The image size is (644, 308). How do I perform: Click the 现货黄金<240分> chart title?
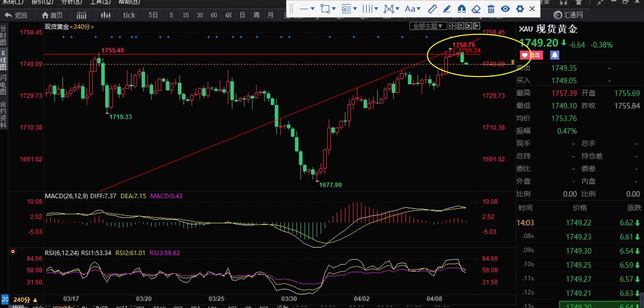pyautogui.click(x=69, y=27)
